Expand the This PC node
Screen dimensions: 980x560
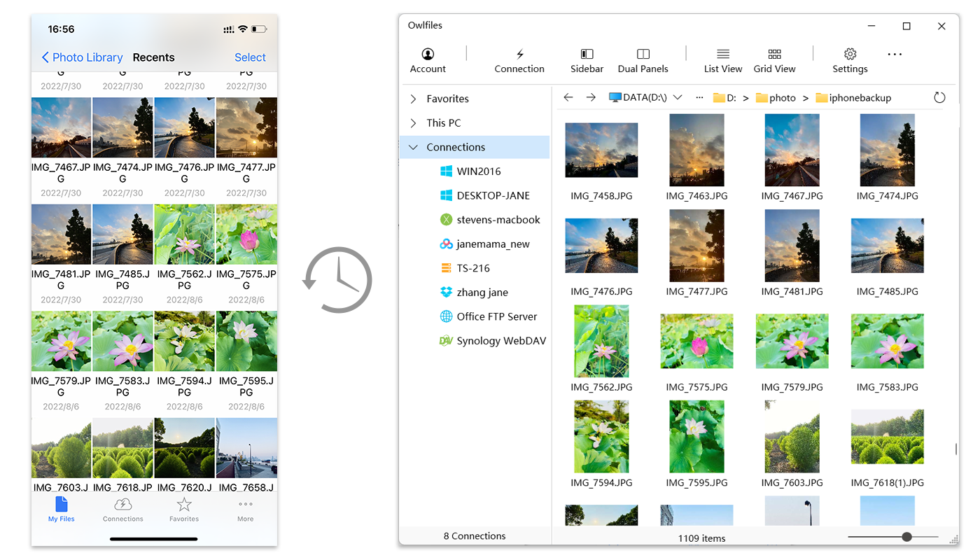point(414,123)
